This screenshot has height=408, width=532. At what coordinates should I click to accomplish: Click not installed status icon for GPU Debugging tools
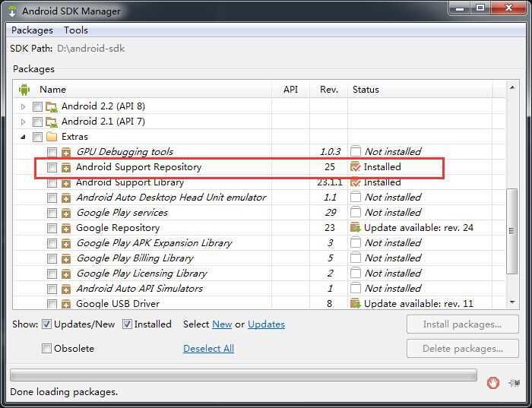pyautogui.click(x=355, y=151)
